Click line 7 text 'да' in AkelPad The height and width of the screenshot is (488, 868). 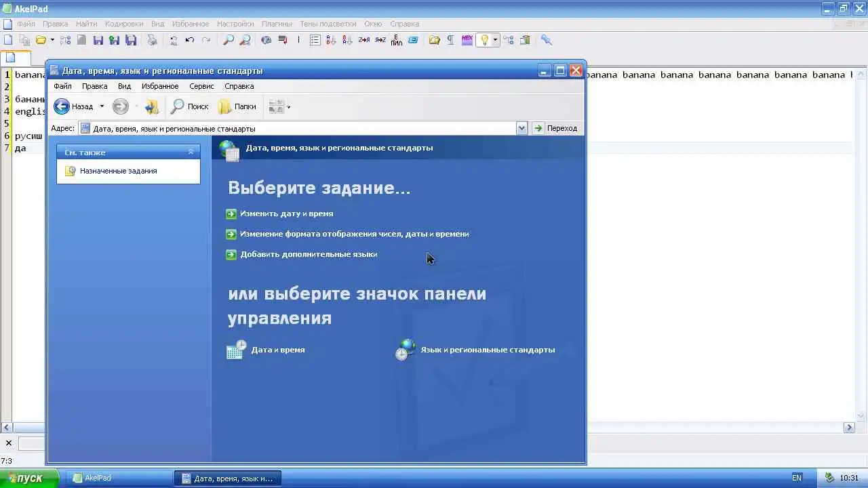[x=20, y=148]
